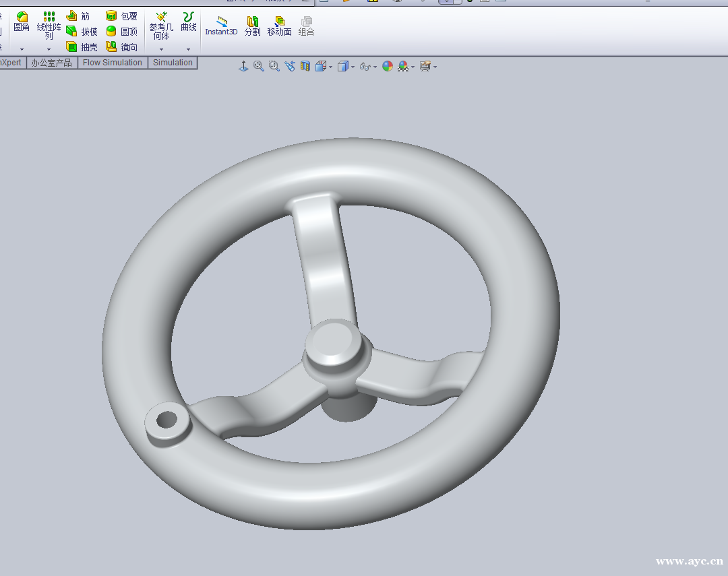Toggle the section view display
This screenshot has width=728, height=576.
point(305,66)
